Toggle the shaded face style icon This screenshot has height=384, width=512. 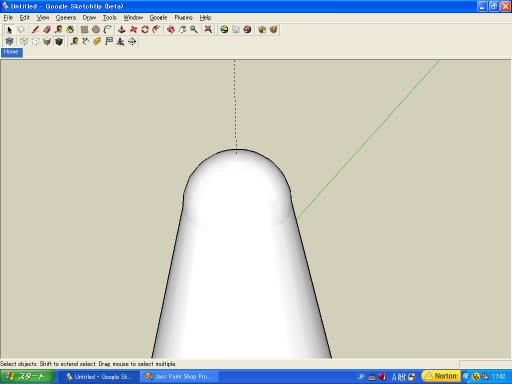47,42
